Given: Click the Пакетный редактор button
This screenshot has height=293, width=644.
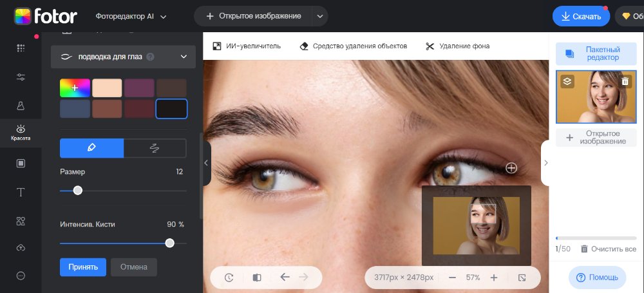Looking at the screenshot, I should (x=596, y=53).
